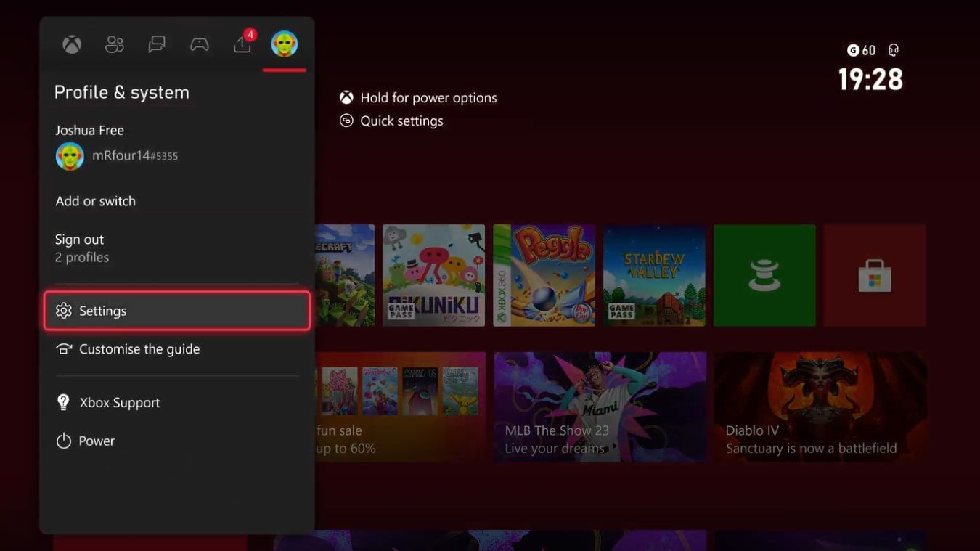This screenshot has height=551, width=980.
Task: Open the Minecraft game tile
Action: 345,275
